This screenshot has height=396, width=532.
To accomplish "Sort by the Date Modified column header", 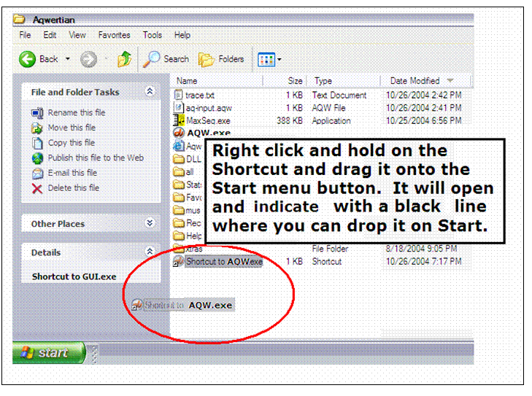I will coord(415,81).
